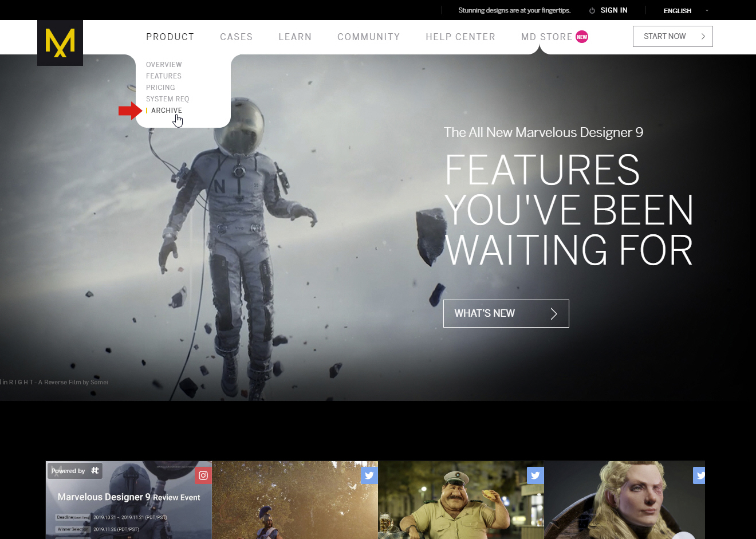Click the pink NEW badge on MD Store
756x539 pixels.
(x=582, y=37)
